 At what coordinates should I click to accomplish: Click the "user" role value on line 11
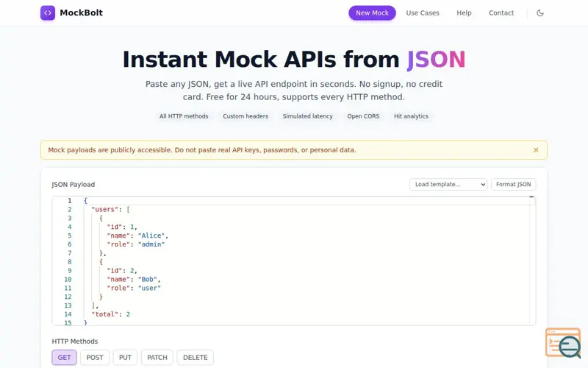click(x=150, y=288)
